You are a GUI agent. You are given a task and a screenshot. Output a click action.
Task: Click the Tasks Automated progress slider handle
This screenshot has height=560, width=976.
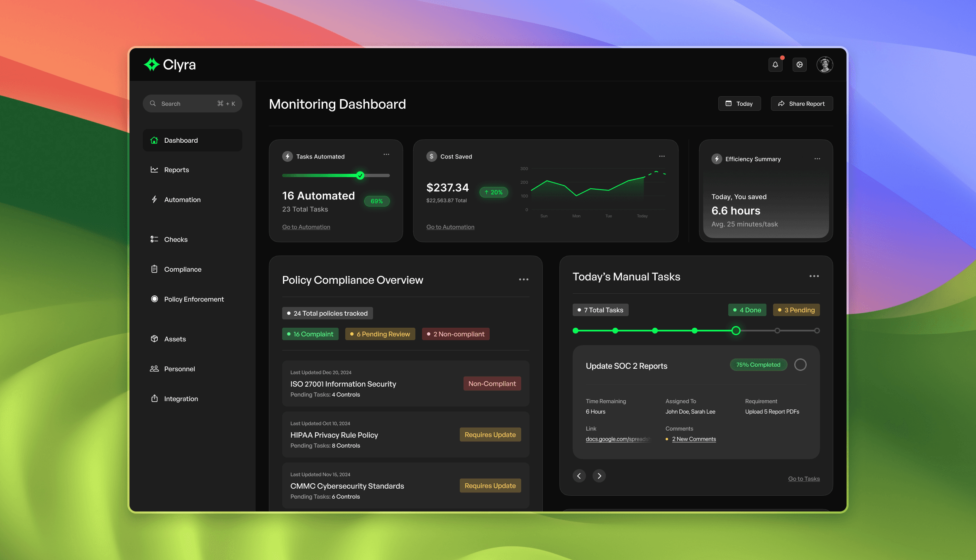tap(360, 175)
